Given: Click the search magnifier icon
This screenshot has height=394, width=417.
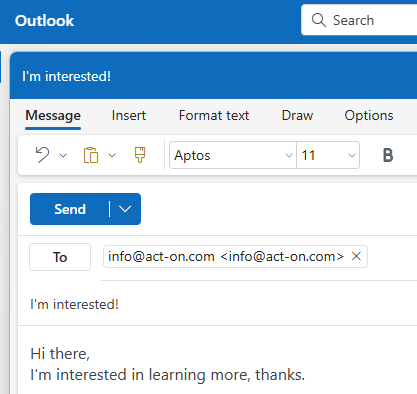Looking at the screenshot, I should 319,20.
